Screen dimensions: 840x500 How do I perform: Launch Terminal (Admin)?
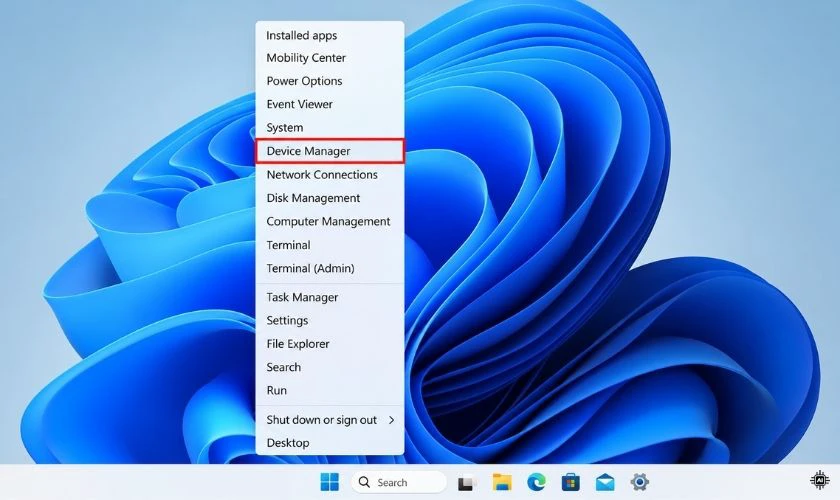coord(330,268)
